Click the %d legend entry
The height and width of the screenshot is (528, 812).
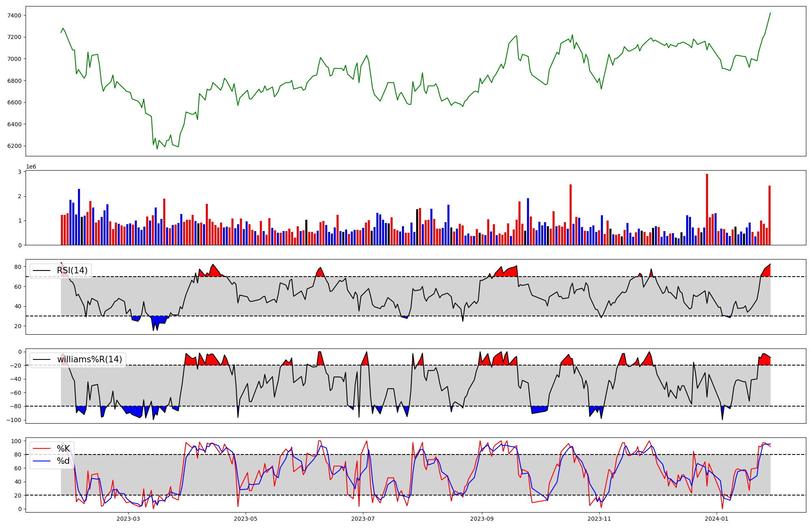click(x=63, y=461)
